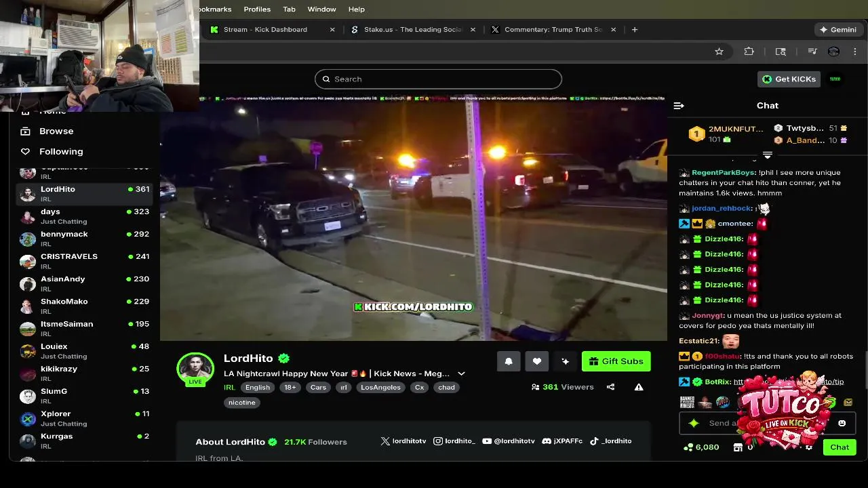Open the Window menu
The image size is (868, 488).
[321, 9]
